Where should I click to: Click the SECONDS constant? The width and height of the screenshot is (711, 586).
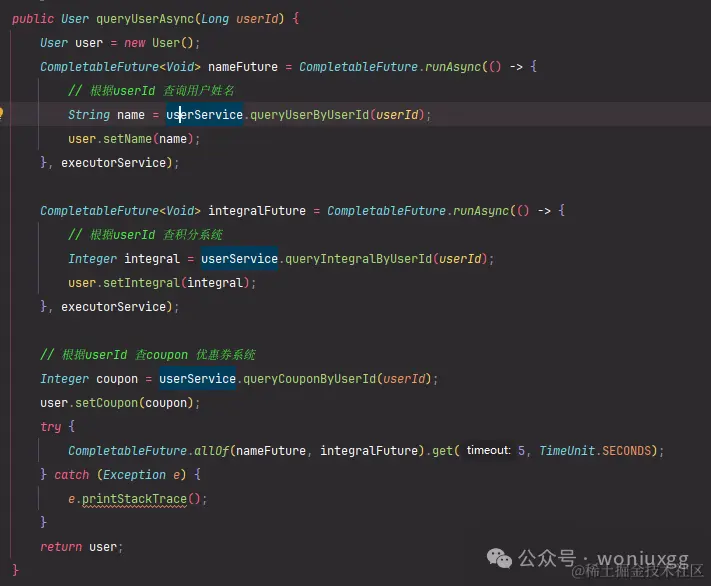(626, 450)
